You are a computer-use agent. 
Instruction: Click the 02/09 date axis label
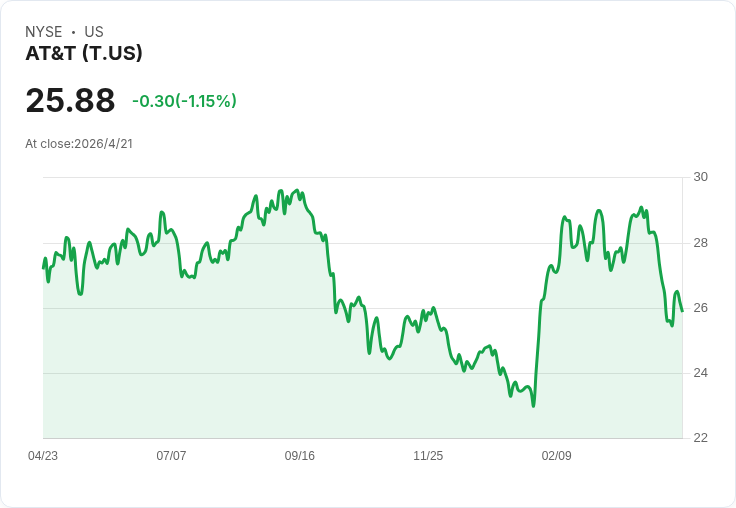557,456
